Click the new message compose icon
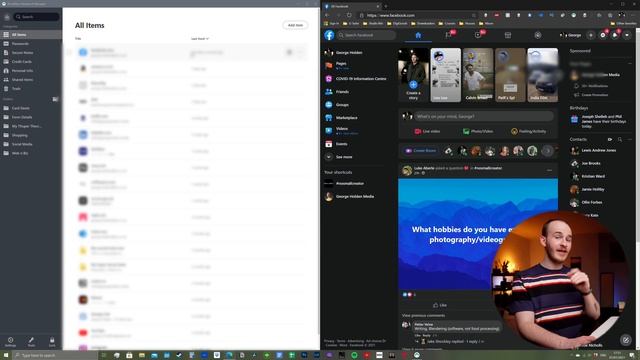 tap(626, 339)
